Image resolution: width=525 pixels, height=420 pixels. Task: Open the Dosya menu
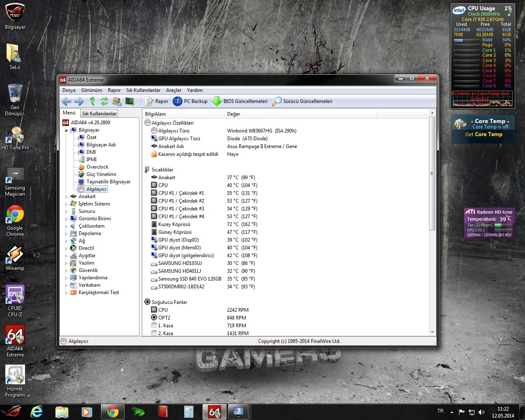coord(69,90)
